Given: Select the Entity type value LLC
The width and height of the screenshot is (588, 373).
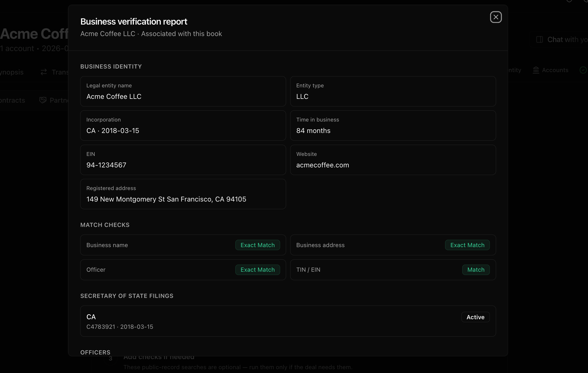Looking at the screenshot, I should [x=302, y=97].
